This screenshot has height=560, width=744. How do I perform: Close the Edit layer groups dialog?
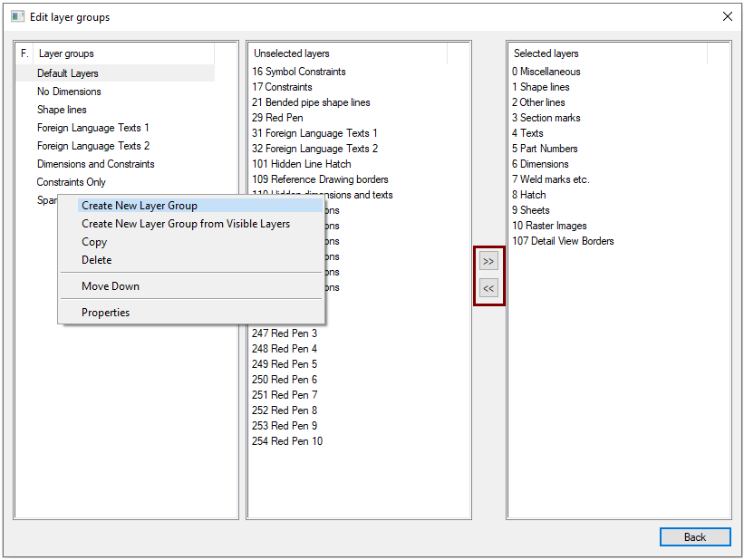(727, 17)
